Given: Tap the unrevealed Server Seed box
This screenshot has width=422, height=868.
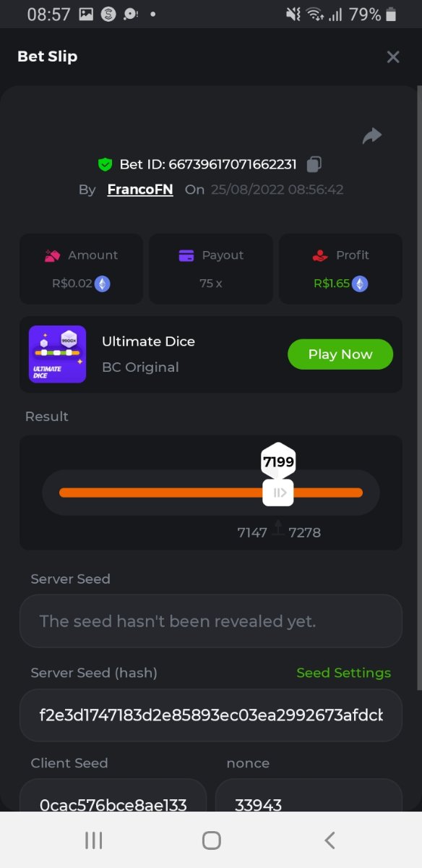Looking at the screenshot, I should pyautogui.click(x=211, y=621).
